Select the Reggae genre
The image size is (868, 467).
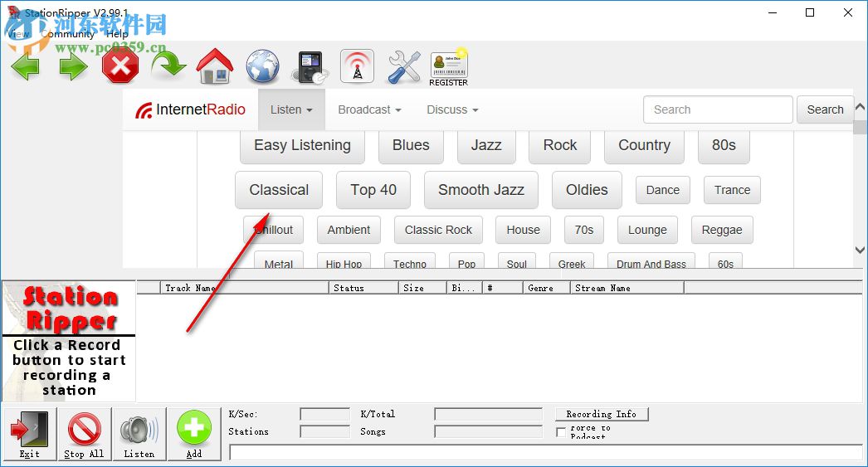point(722,230)
